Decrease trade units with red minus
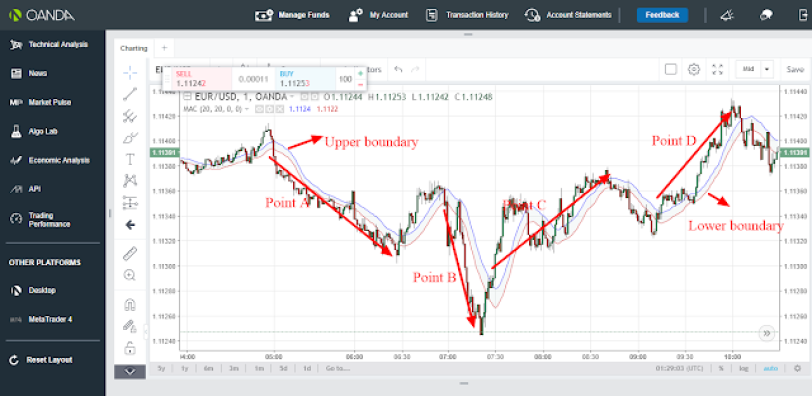 360,84
